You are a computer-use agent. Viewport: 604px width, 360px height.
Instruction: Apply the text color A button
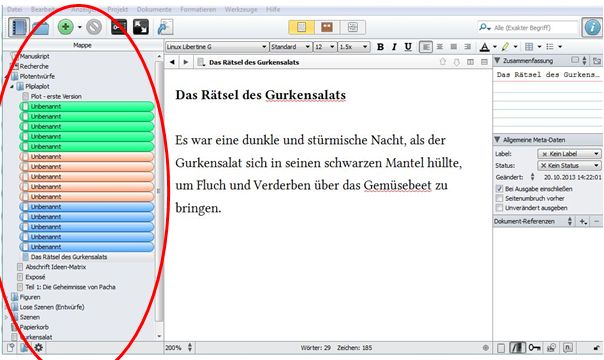[485, 47]
